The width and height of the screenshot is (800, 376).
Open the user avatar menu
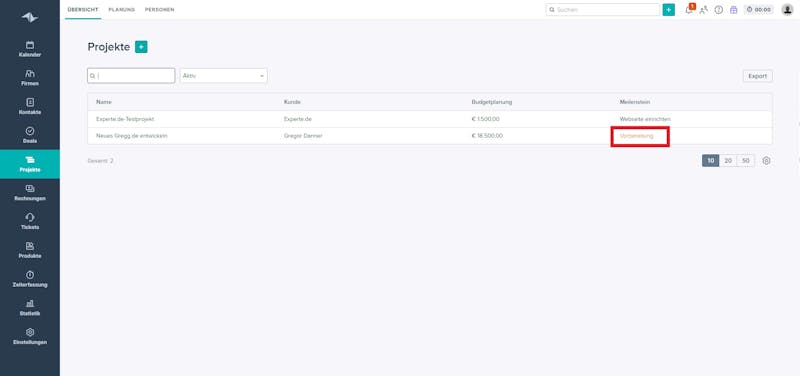787,10
